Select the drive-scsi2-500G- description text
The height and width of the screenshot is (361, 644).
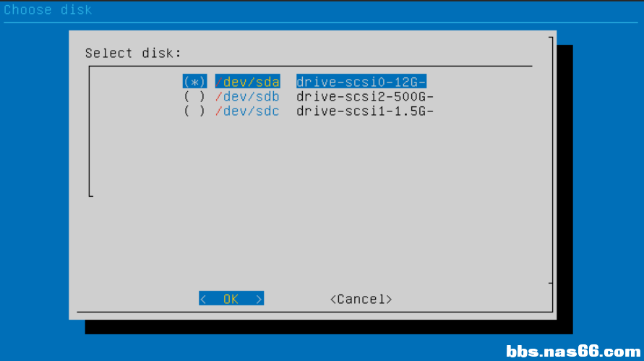[365, 97]
